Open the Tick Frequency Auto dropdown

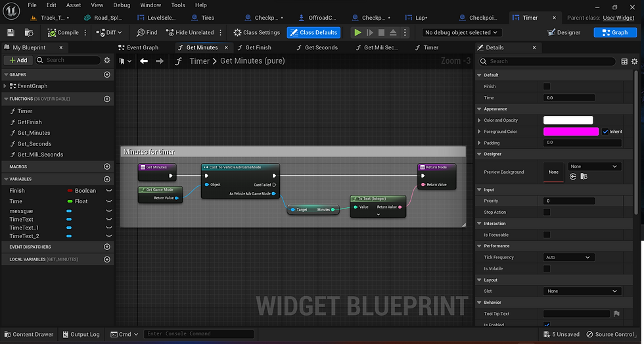tap(568, 257)
